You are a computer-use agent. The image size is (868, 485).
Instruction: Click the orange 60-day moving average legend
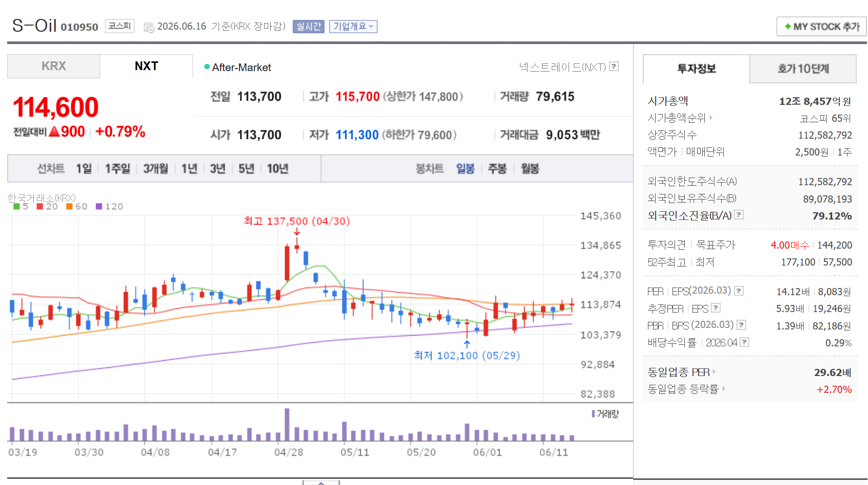coord(77,206)
